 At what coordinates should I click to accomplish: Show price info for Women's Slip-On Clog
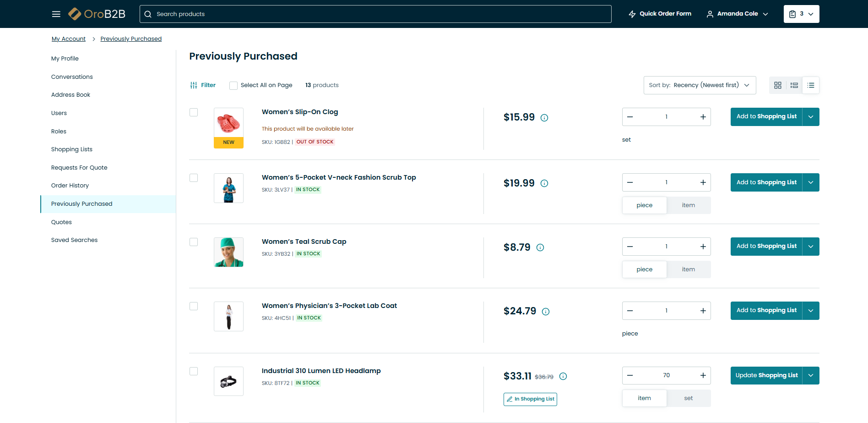(544, 118)
